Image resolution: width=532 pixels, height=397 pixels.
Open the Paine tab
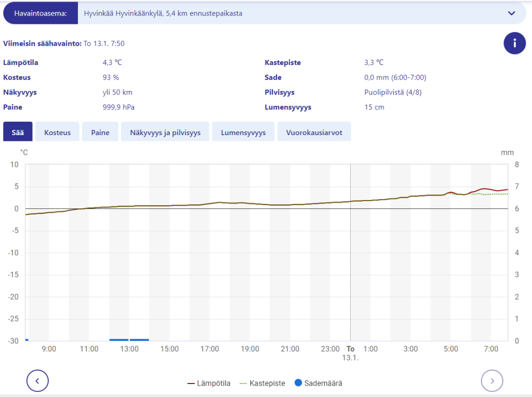[x=100, y=132]
